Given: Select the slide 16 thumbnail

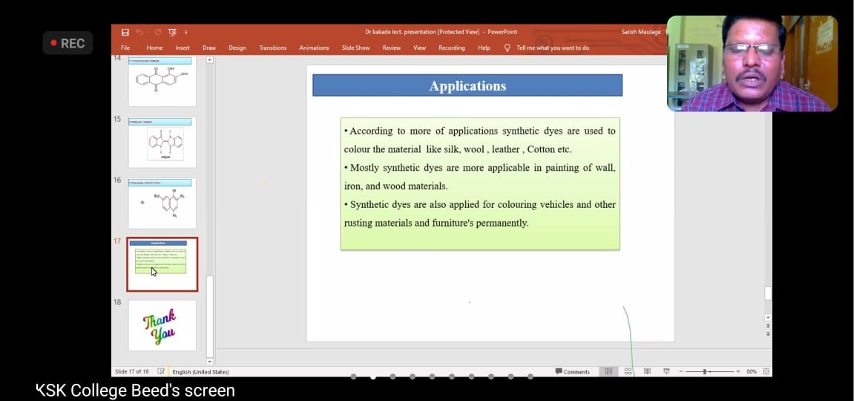Looking at the screenshot, I should tap(162, 203).
